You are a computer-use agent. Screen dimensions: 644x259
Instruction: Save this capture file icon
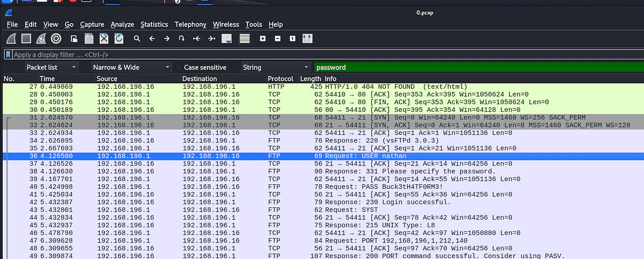click(x=89, y=39)
